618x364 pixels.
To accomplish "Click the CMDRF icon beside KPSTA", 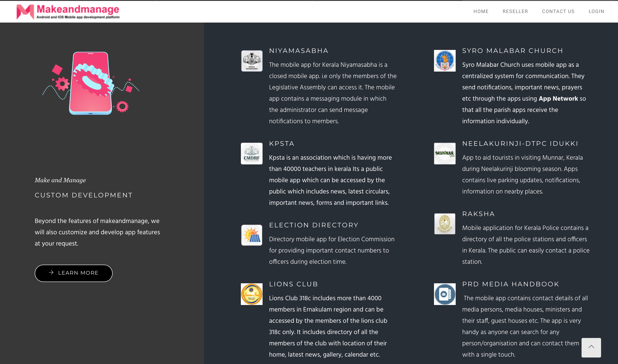I will coord(251,154).
